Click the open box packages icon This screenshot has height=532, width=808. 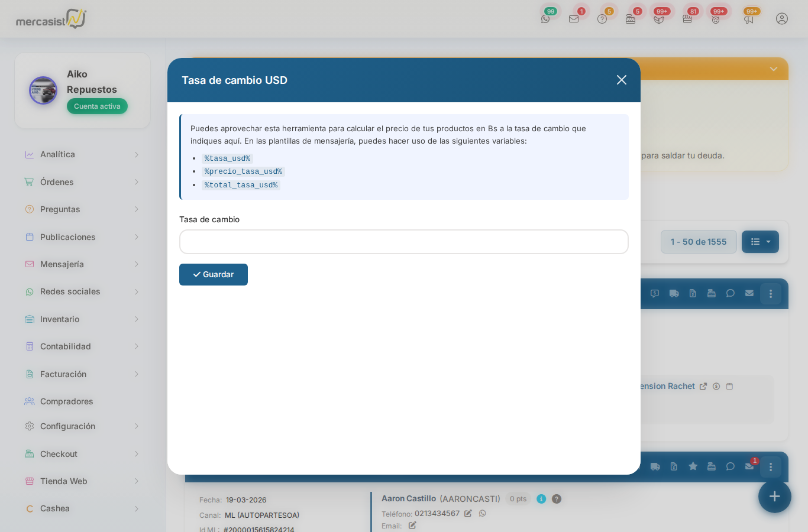tap(659, 19)
